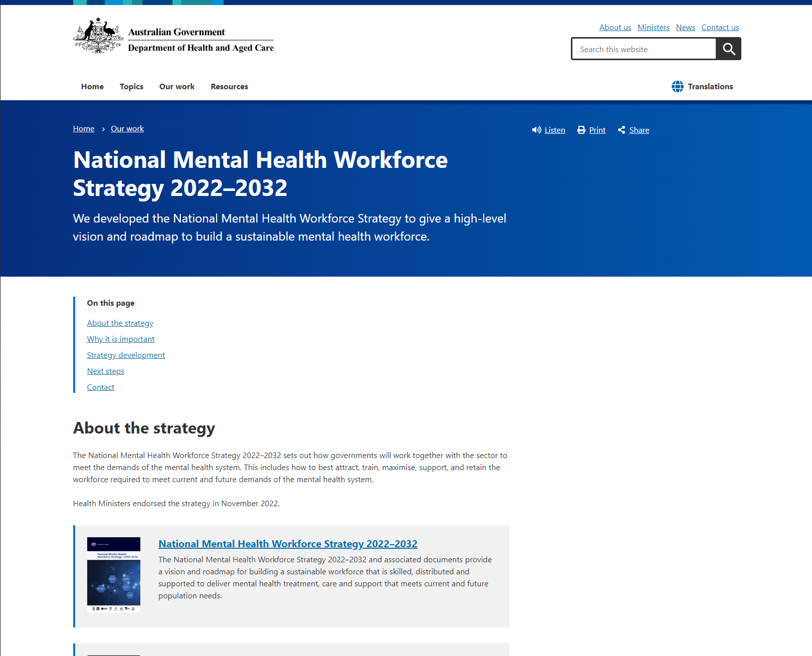
Task: Open the strategy document cover thumbnail
Action: coord(114,574)
